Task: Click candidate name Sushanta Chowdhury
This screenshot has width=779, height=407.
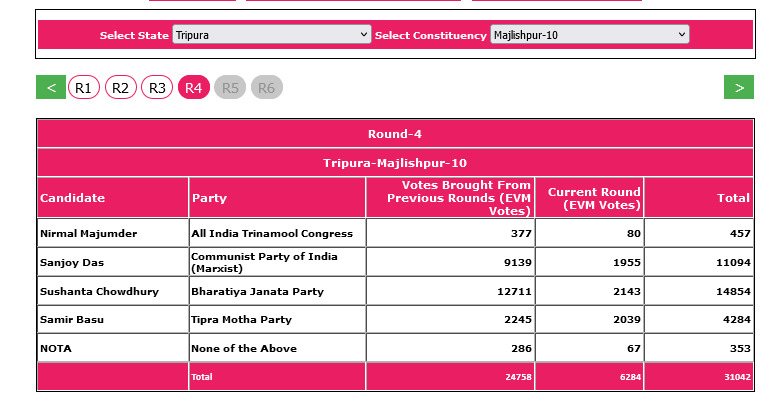Action: (x=87, y=291)
